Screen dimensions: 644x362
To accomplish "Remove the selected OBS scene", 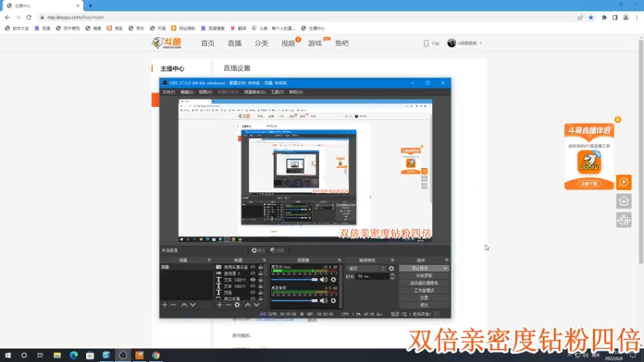I will pos(173,305).
